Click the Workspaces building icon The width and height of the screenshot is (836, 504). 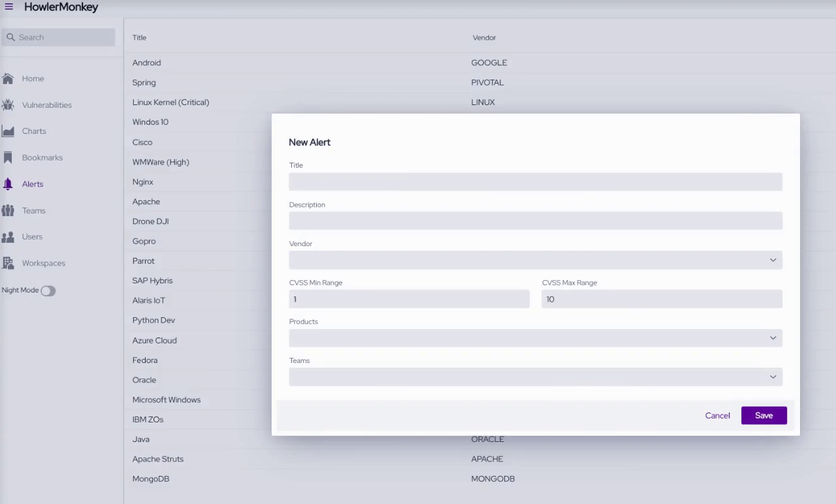8,263
